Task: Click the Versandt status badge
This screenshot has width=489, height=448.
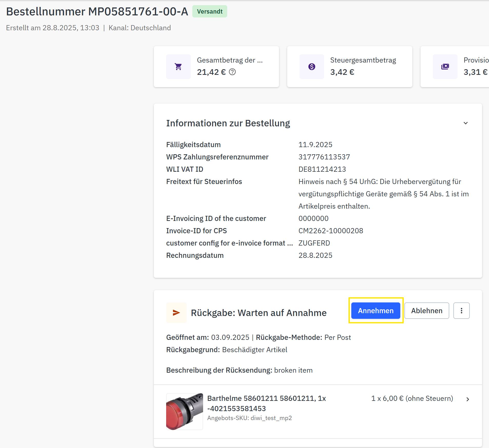Action: [x=209, y=12]
